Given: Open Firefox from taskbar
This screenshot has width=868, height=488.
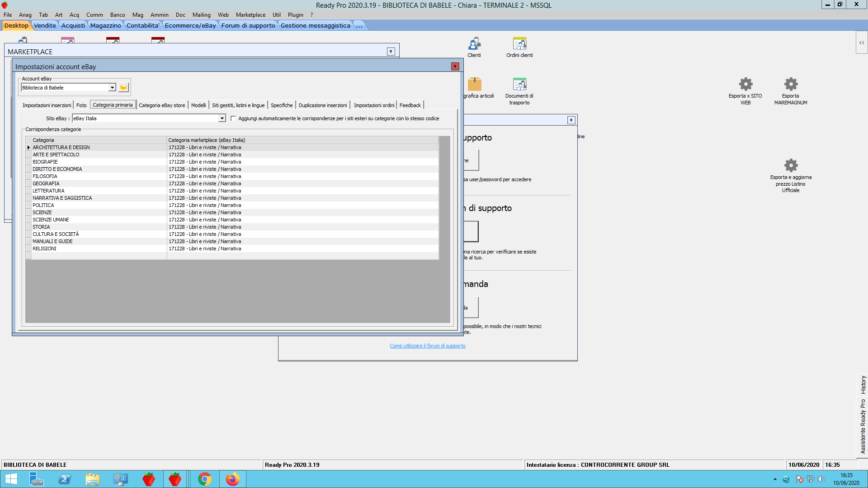Looking at the screenshot, I should click(232, 479).
